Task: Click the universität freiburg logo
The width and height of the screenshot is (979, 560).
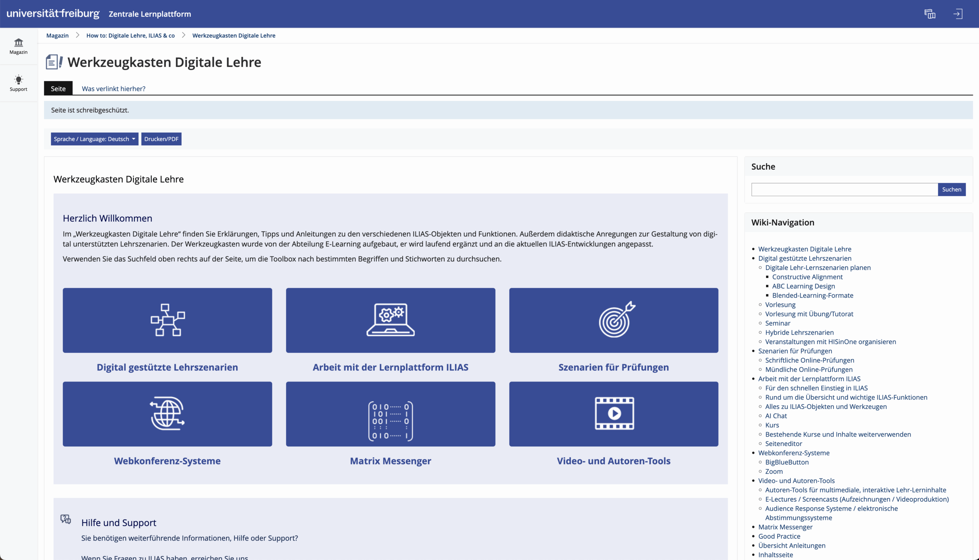Action: pos(53,13)
